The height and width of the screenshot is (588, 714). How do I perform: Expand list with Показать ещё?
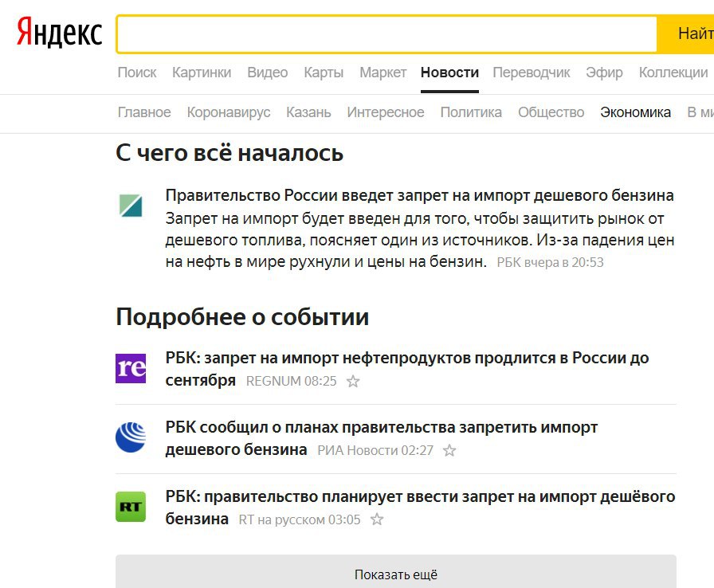point(396,574)
